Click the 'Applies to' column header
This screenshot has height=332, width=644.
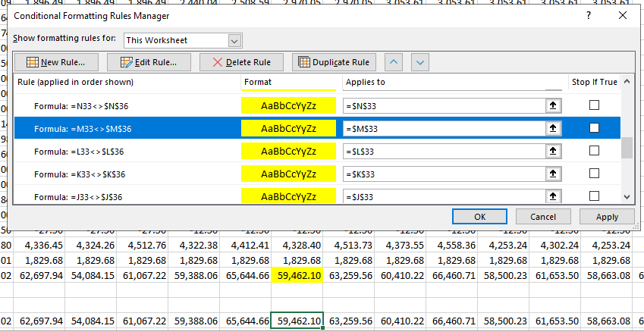[366, 82]
